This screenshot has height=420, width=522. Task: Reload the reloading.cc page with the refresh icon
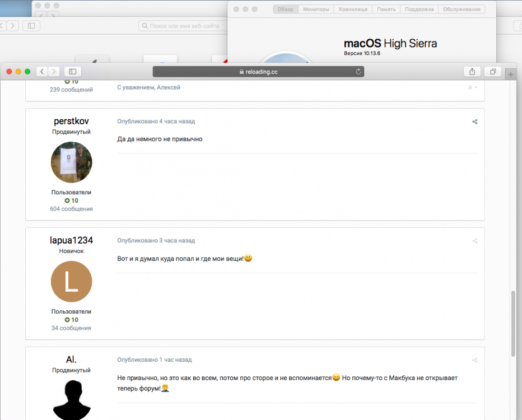coord(358,72)
